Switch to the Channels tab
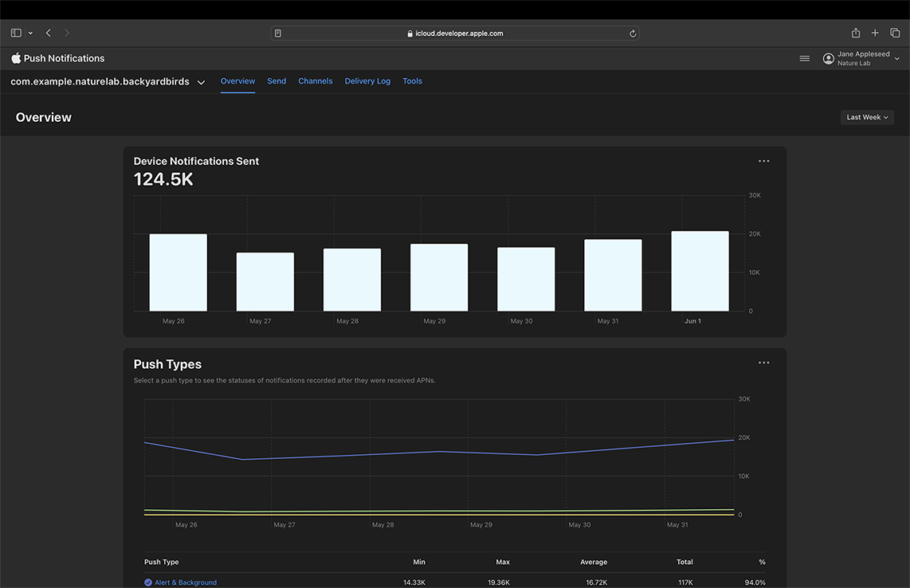The height and width of the screenshot is (588, 910). click(x=316, y=81)
